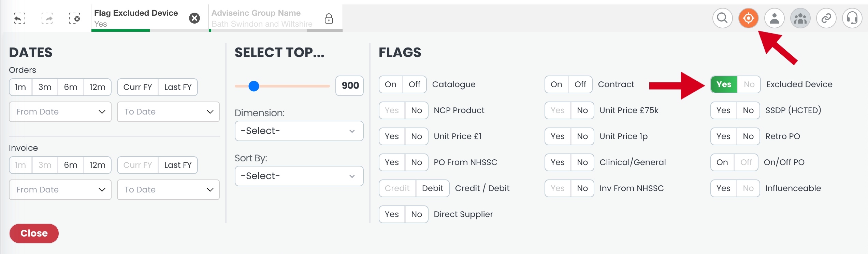Choose Orders Last FY date range
This screenshot has width=868, height=254.
click(x=178, y=87)
